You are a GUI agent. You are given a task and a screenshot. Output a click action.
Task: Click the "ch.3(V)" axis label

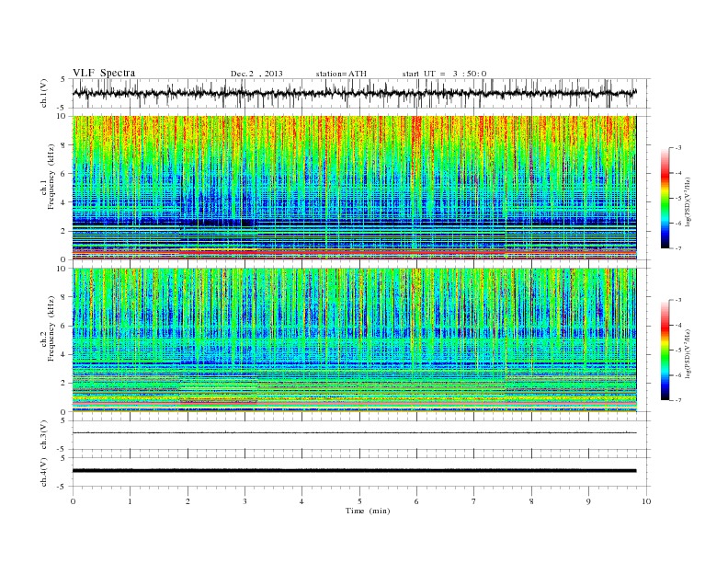click(x=44, y=435)
